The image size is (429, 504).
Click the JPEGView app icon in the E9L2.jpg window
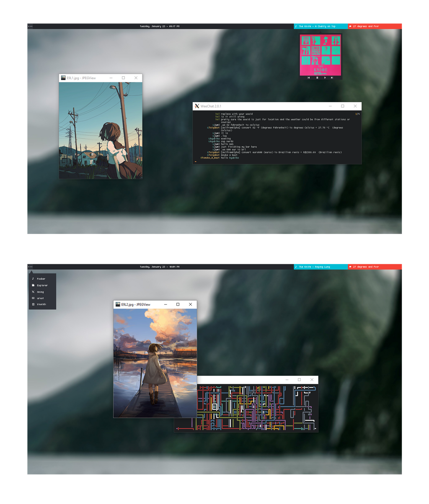click(x=118, y=304)
